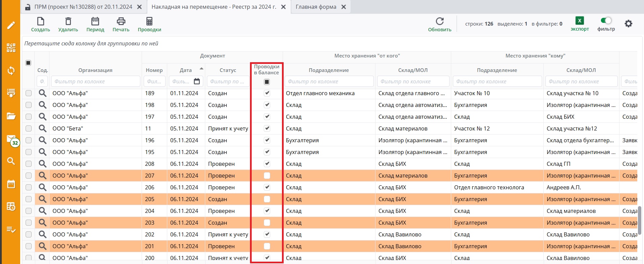This screenshot has height=264, width=644.
Task: Export registry via Excel экспорт icon
Action: (x=579, y=21)
